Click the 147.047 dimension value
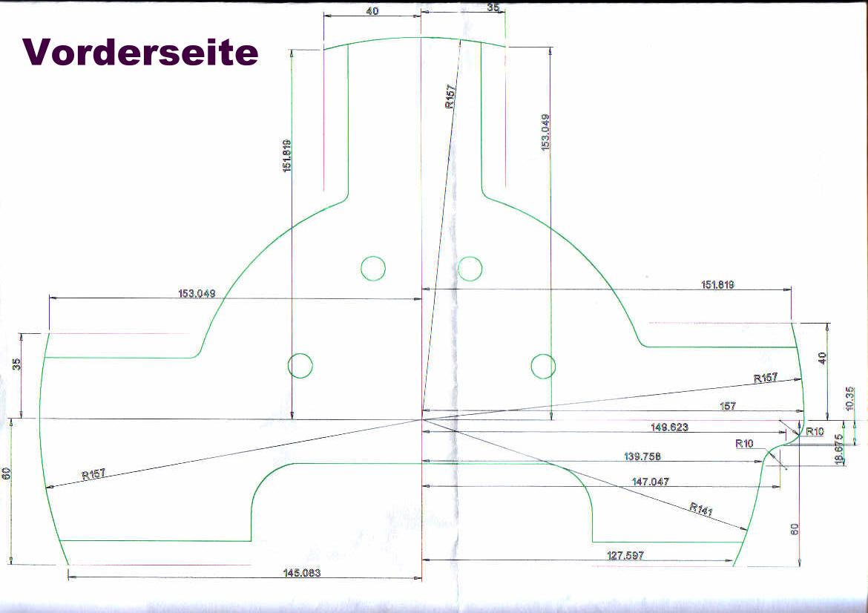868x613 pixels. (x=650, y=482)
